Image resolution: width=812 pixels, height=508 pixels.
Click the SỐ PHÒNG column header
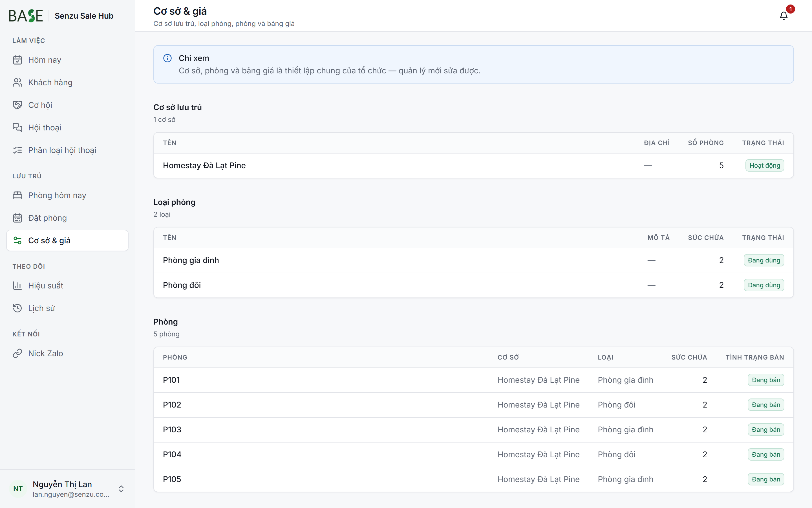point(706,143)
